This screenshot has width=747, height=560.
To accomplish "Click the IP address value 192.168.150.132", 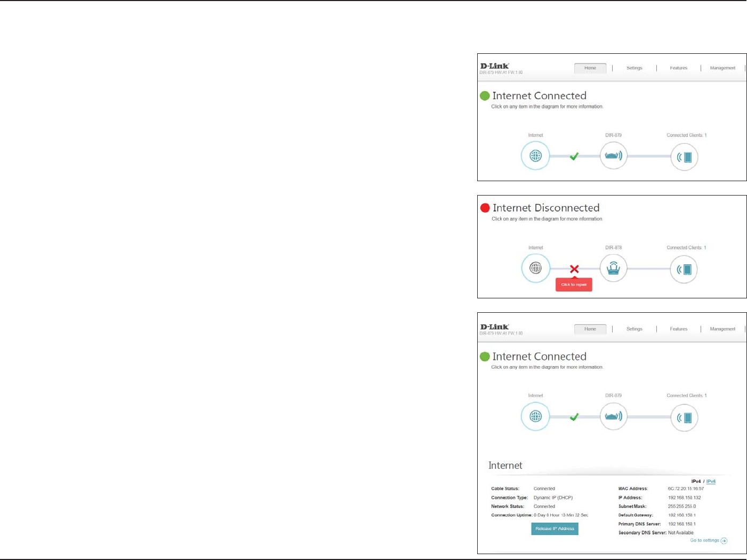I will [685, 498].
